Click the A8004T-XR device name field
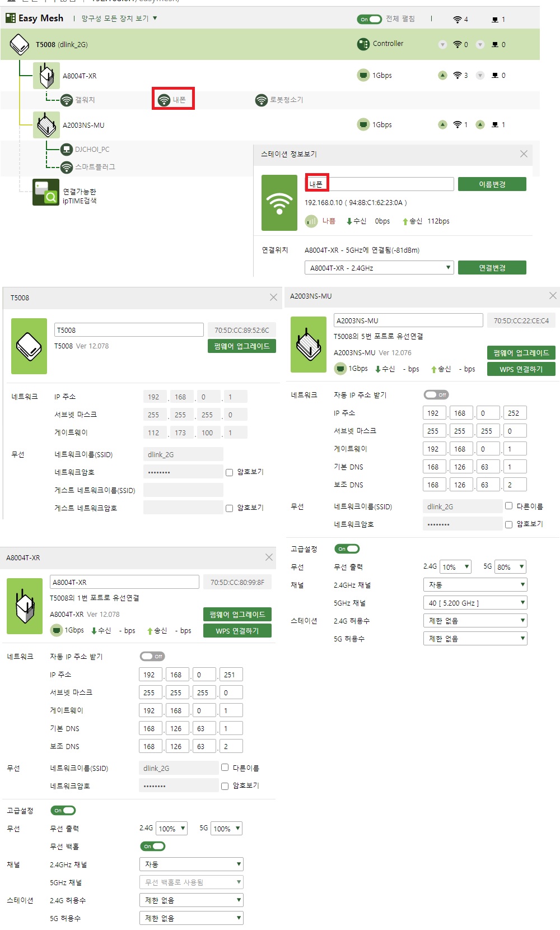 pos(124,582)
